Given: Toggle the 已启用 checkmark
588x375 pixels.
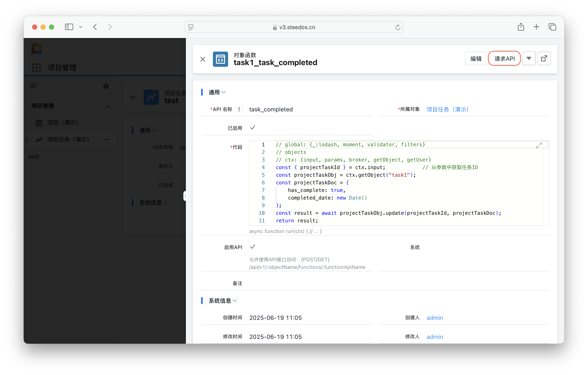Looking at the screenshot, I should tap(252, 128).
